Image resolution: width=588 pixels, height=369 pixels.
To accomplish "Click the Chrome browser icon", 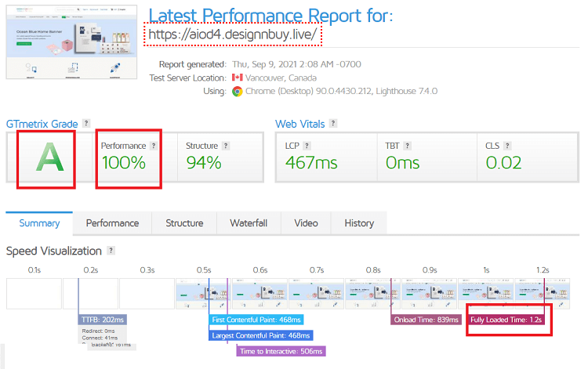I will 237,91.
